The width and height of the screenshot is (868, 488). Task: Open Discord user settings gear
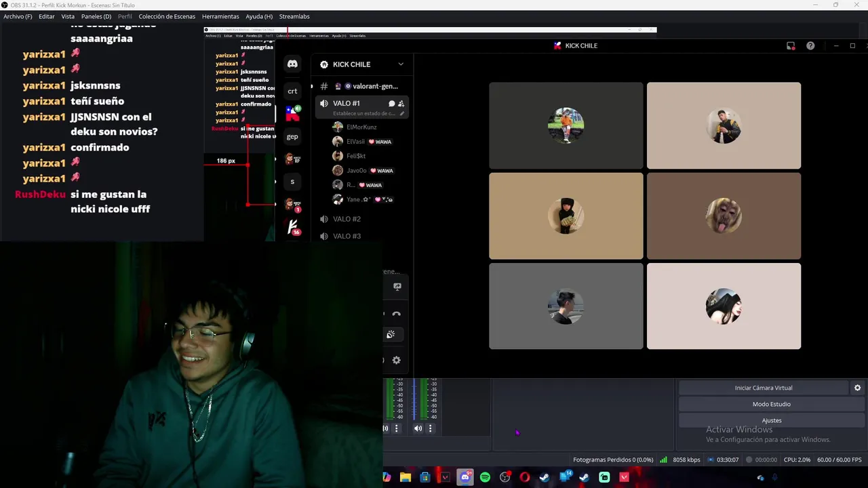coord(396,361)
